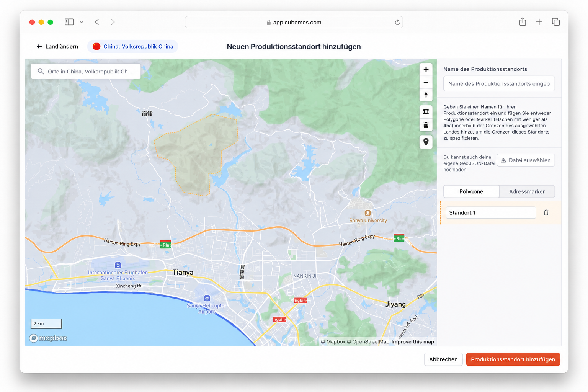588x392 pixels.
Task: Click the Safari sidebar toggle icon
Action: click(69, 22)
